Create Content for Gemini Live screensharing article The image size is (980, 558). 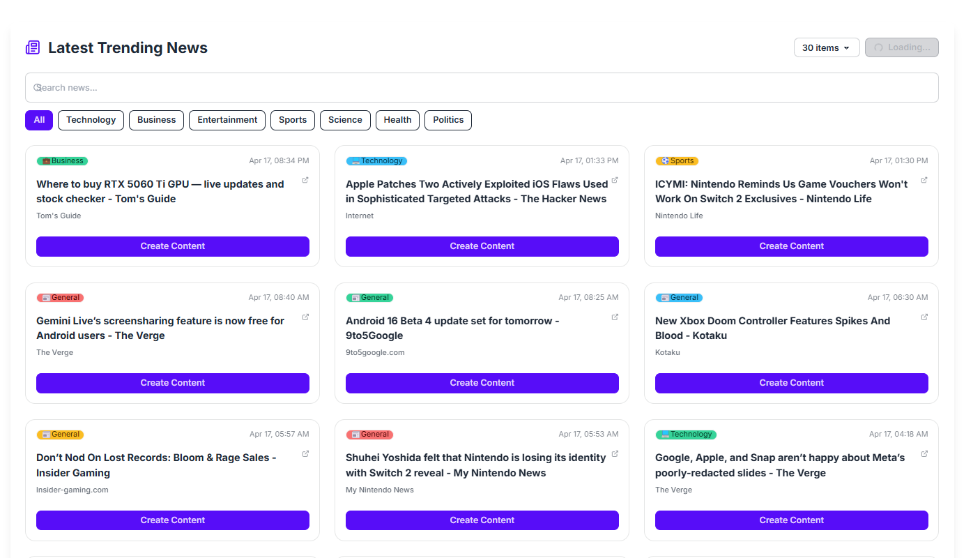[x=173, y=383]
